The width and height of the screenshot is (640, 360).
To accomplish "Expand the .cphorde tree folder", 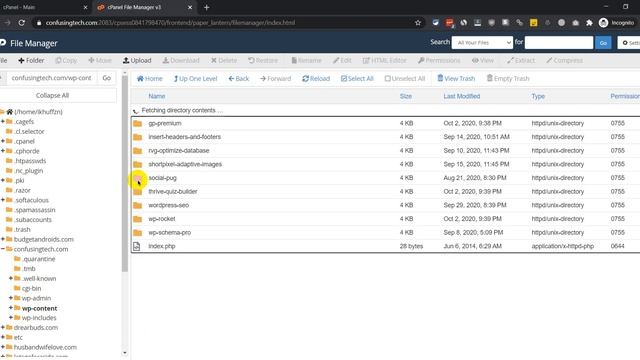I will pyautogui.click(x=3, y=151).
